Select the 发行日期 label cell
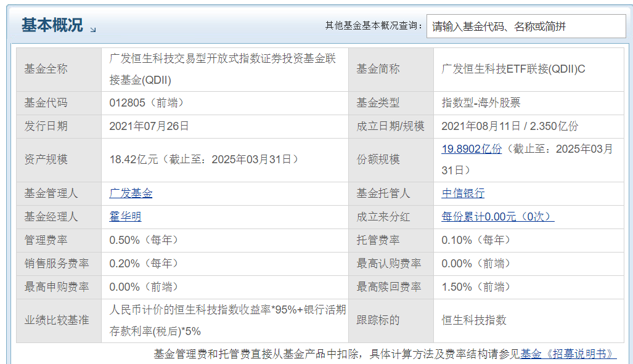Viewport: 633px width, 364px height. coord(59,126)
